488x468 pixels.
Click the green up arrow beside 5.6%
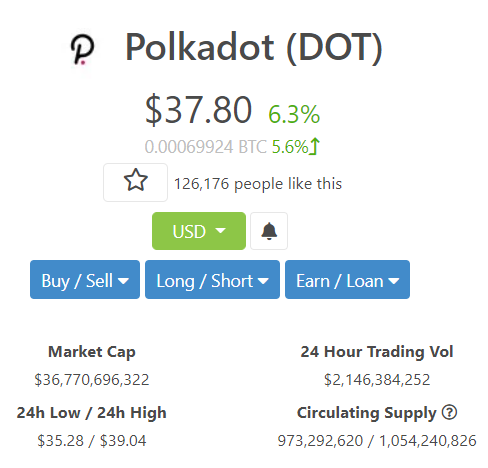point(314,147)
